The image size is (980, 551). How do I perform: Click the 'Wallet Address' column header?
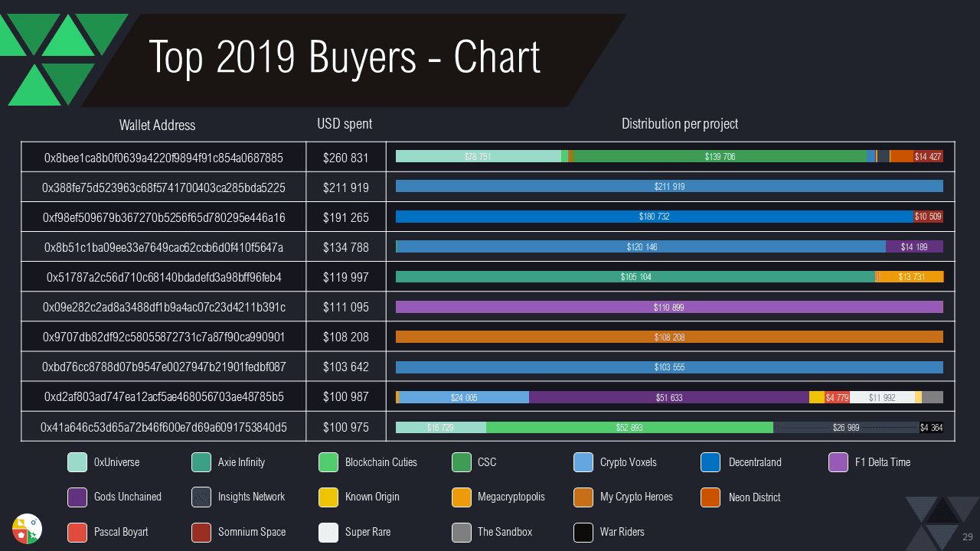[157, 125]
